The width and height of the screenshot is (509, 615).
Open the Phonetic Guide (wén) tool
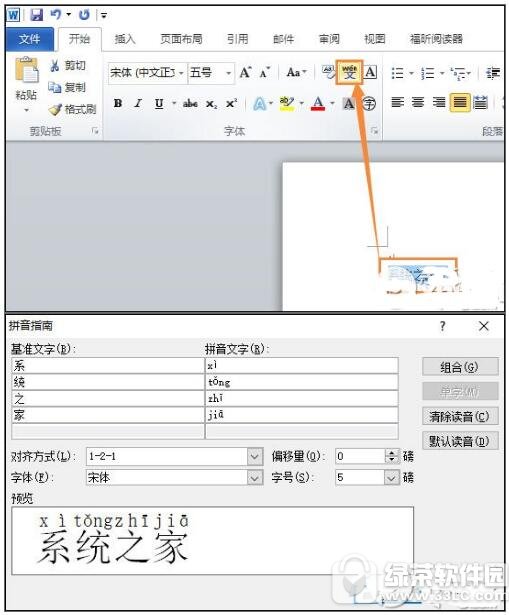(349, 72)
